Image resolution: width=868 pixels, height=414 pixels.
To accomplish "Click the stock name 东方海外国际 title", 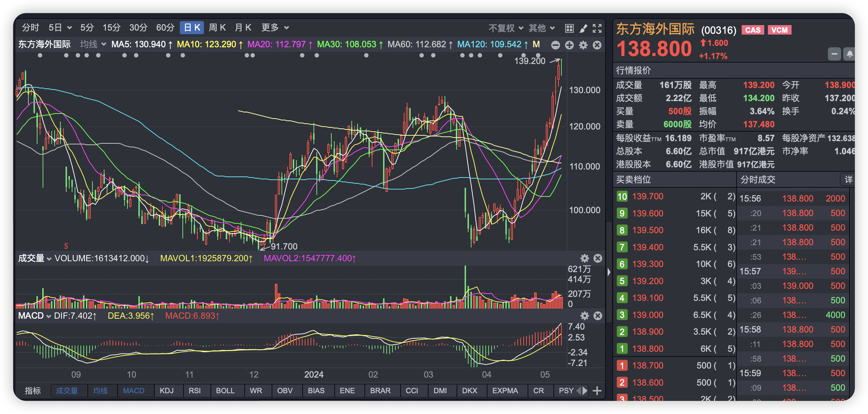I will point(655,29).
